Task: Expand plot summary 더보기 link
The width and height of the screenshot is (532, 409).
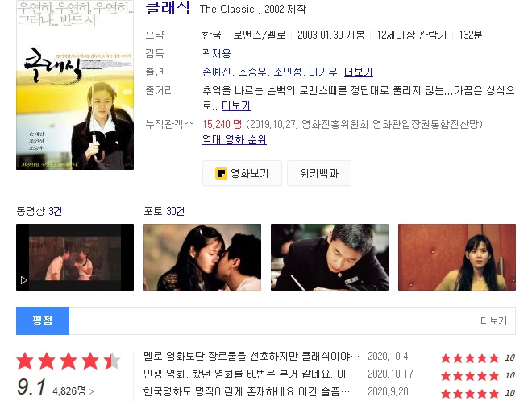Action: (x=236, y=105)
